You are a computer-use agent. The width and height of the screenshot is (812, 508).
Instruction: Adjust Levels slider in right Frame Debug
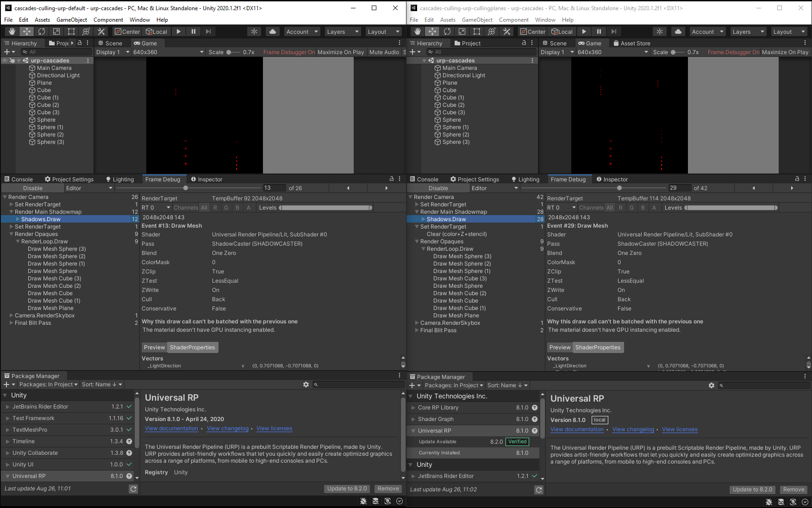point(731,208)
